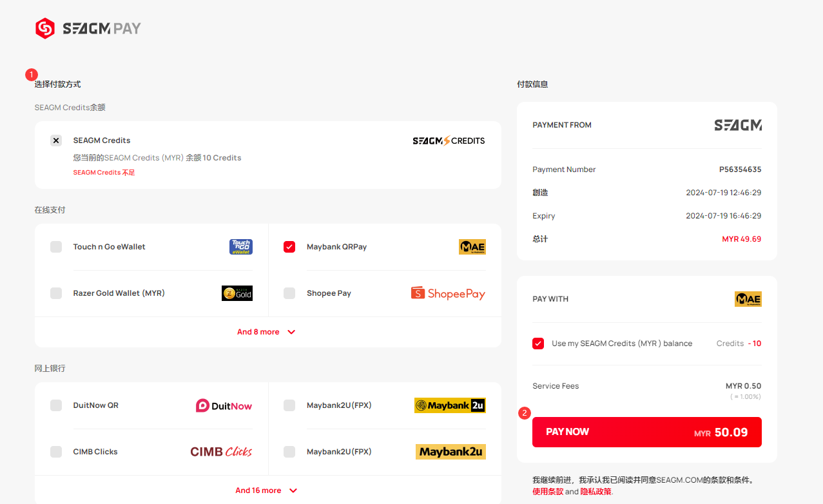Click the Shopee Pay label
Image resolution: width=823 pixels, height=504 pixels.
[x=329, y=293]
